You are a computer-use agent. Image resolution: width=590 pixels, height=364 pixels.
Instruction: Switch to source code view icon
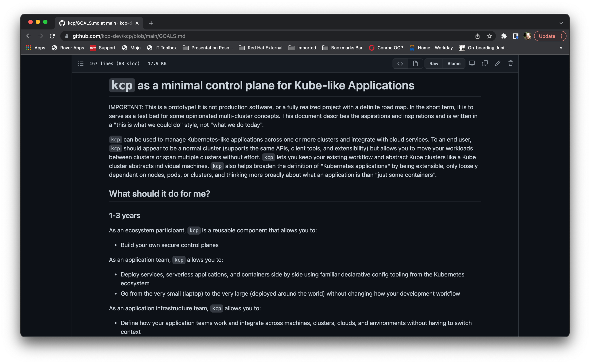[x=400, y=64]
